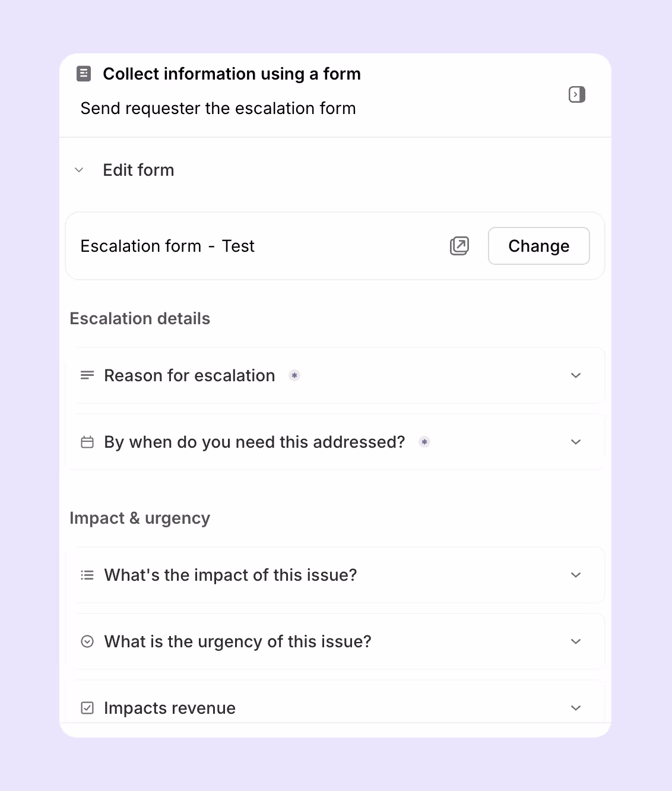Image resolution: width=672 pixels, height=791 pixels.
Task: Click required asterisk badge on Reason for escalation
Action: [x=294, y=375]
